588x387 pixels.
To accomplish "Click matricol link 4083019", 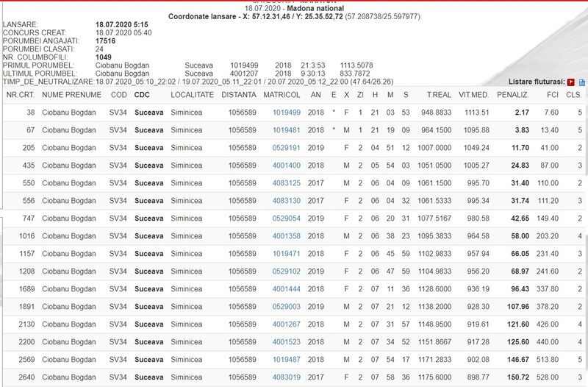I will pyautogui.click(x=287, y=377).
